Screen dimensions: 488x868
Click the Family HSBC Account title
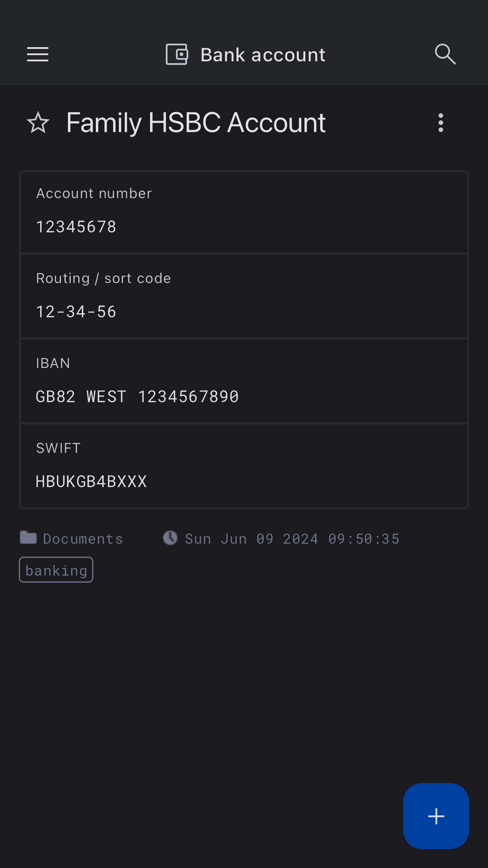196,123
